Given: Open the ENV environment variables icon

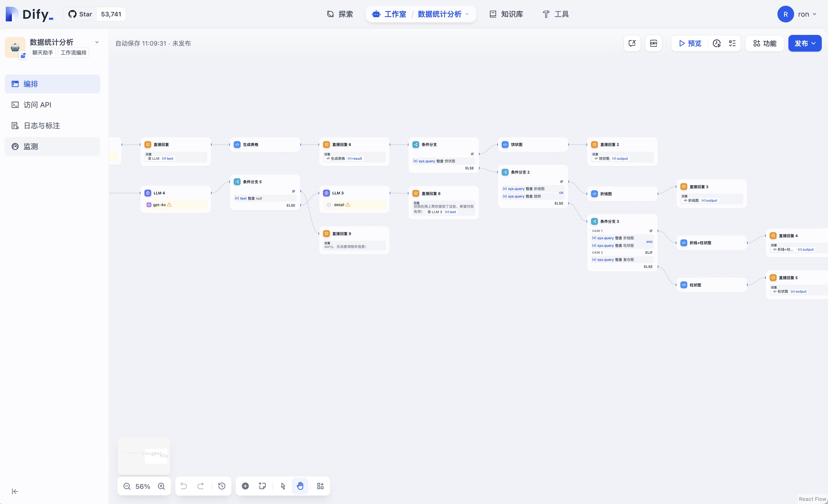Looking at the screenshot, I should click(653, 43).
